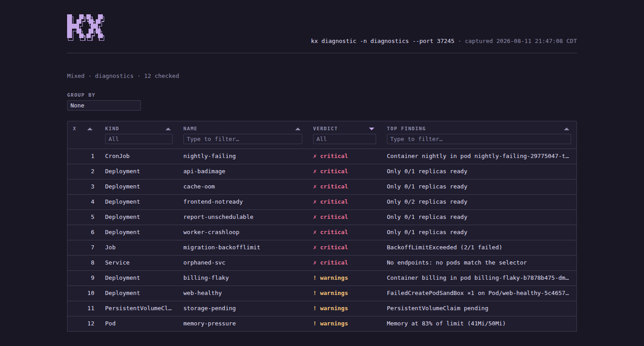The height and width of the screenshot is (346, 644).
Task: Select the orphaned-svc name cell
Action: click(204, 263)
